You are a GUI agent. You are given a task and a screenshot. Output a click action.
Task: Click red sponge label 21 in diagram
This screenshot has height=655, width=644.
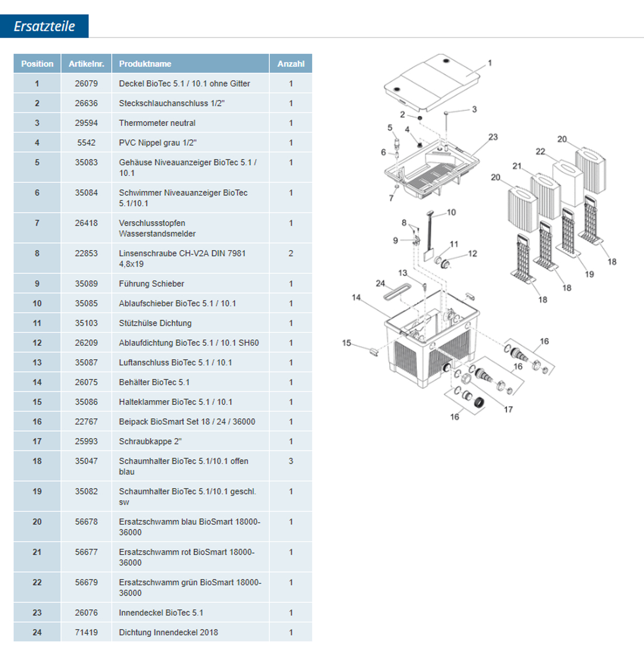coord(517,166)
